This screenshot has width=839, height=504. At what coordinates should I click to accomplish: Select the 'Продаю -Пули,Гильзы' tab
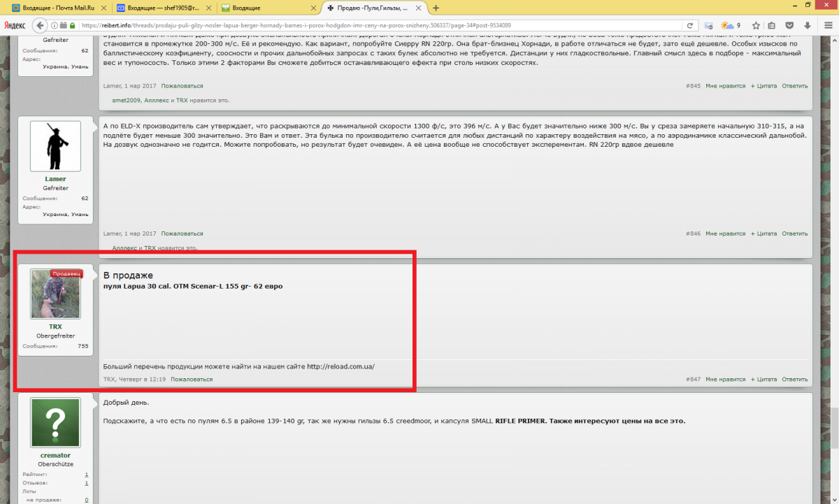tap(374, 8)
